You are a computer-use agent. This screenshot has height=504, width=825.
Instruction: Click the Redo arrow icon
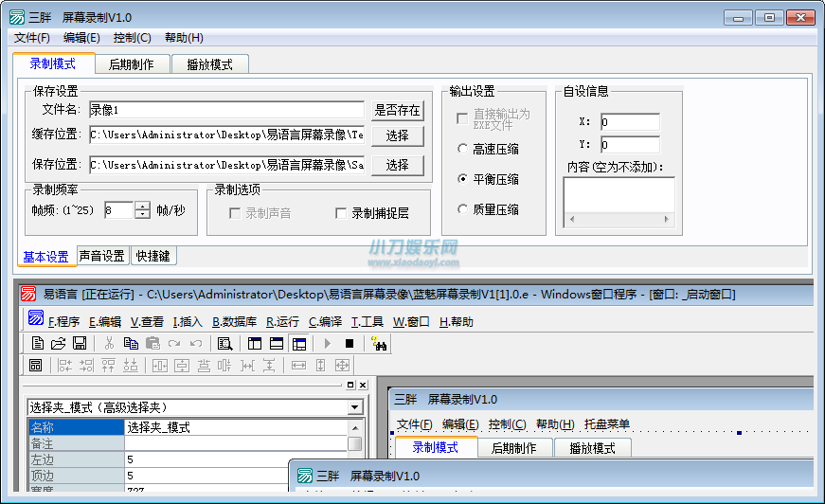pyautogui.click(x=174, y=344)
